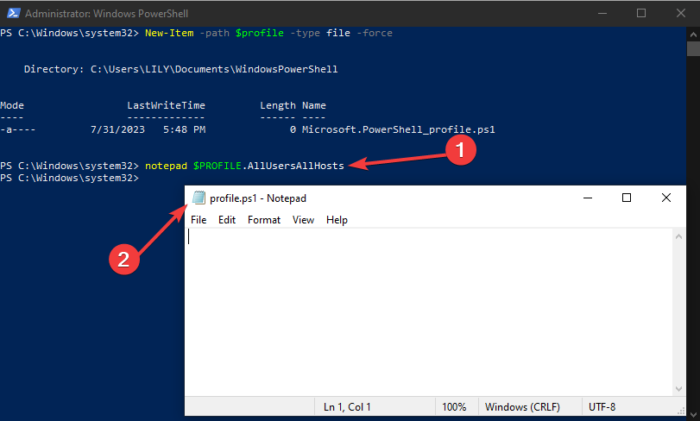Click the last empty PowerShell prompt line

[x=70, y=178]
